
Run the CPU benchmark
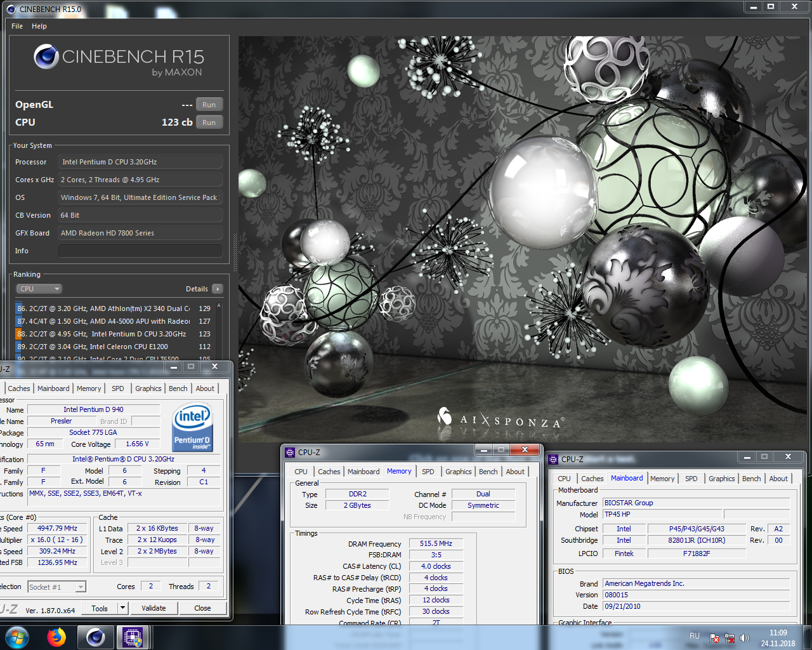209,123
